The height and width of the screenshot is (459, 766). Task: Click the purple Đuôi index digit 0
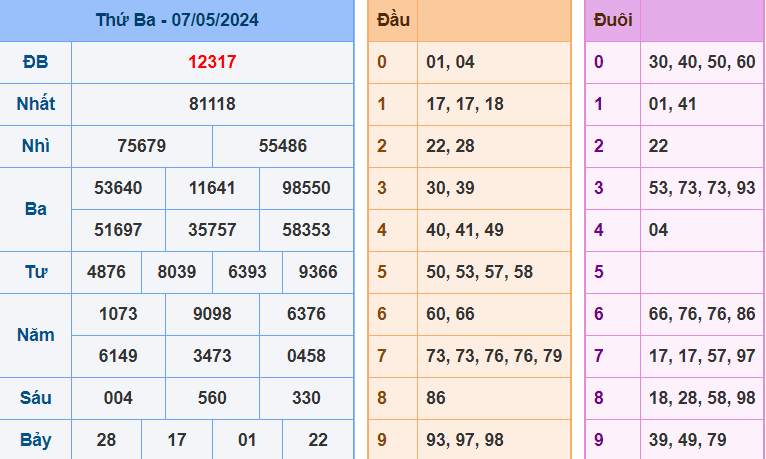pyautogui.click(x=599, y=62)
